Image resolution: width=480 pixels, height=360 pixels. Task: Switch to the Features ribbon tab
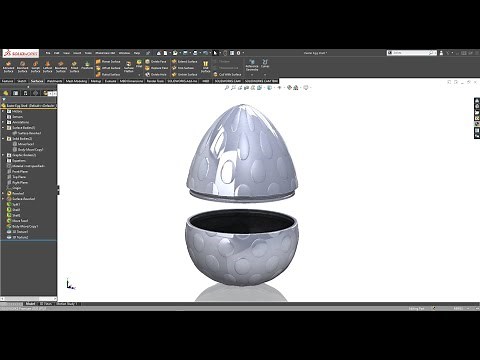click(x=7, y=81)
